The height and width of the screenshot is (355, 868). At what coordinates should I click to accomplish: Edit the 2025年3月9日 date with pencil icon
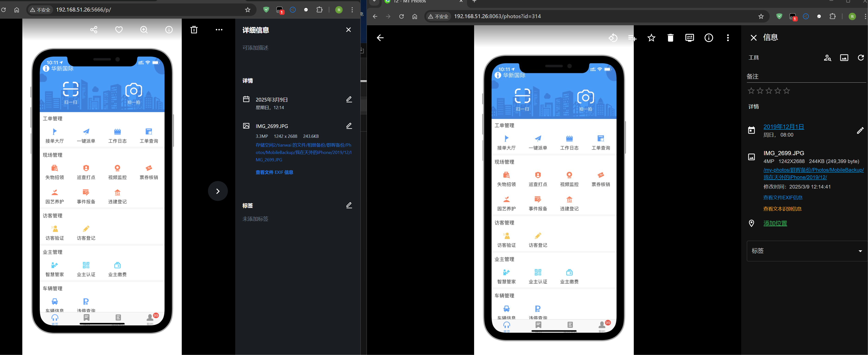pyautogui.click(x=349, y=99)
